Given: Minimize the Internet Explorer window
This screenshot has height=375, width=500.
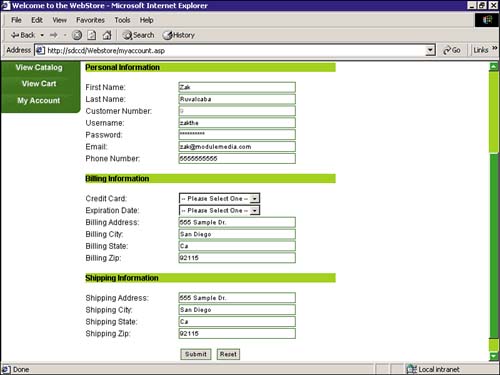Looking at the screenshot, I should (472, 5).
